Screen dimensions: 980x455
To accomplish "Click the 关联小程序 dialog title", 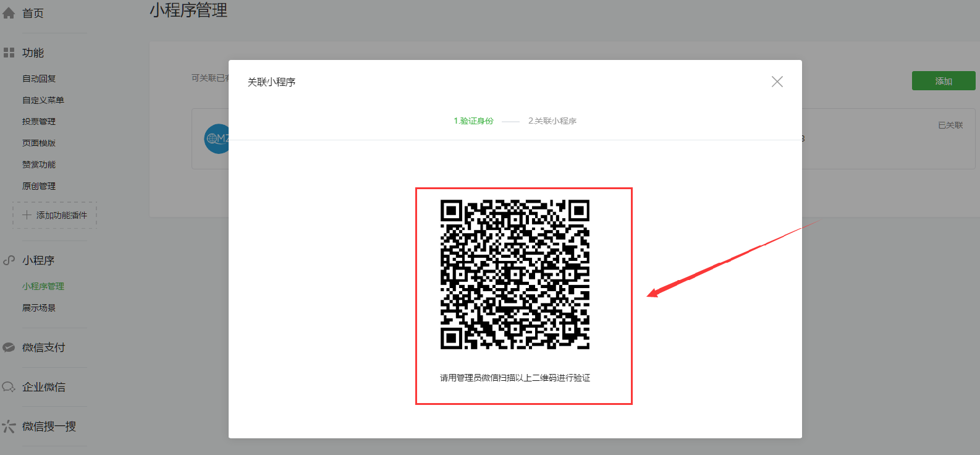I will tap(271, 82).
